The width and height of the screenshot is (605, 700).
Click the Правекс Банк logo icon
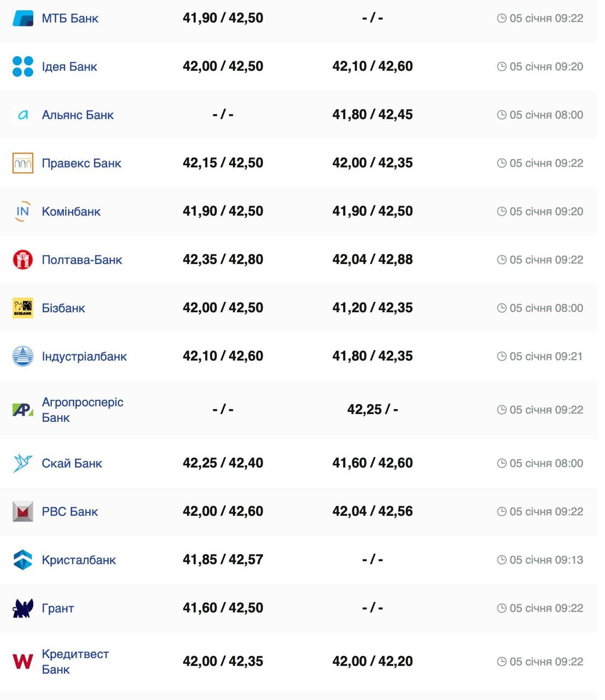pyautogui.click(x=23, y=163)
